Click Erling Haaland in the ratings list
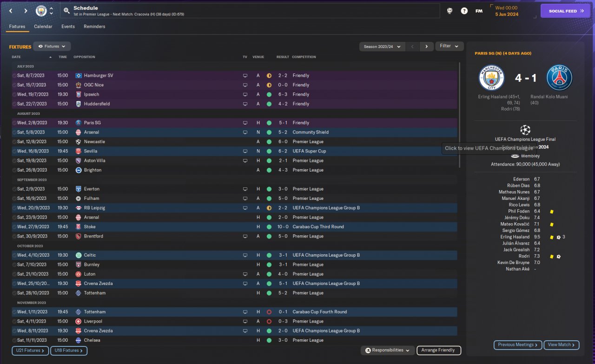 coord(515,237)
